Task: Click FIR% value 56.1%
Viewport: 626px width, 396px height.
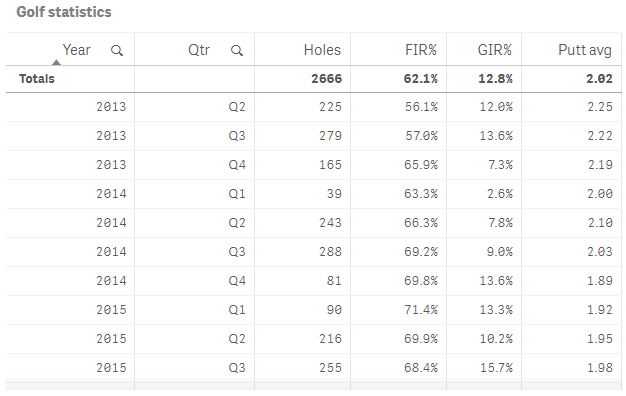Action: pos(421,107)
